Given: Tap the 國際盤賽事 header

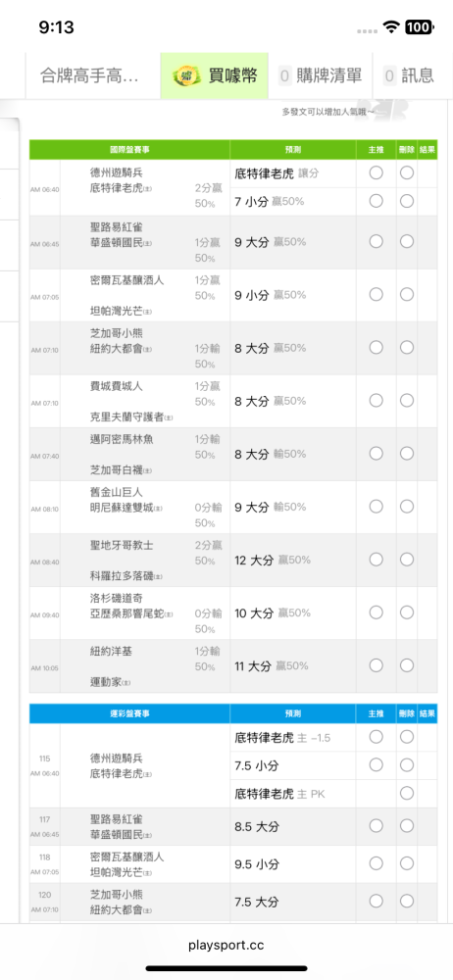Looking at the screenshot, I should [129, 150].
